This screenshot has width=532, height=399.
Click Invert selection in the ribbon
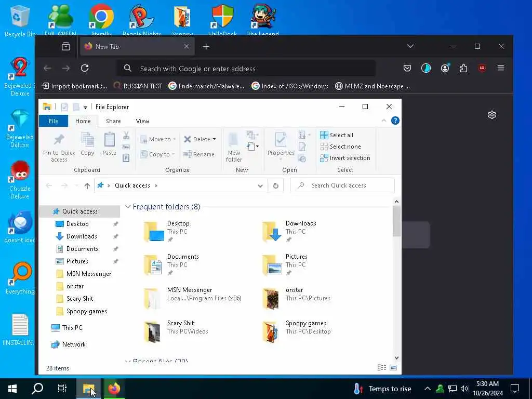coord(345,158)
